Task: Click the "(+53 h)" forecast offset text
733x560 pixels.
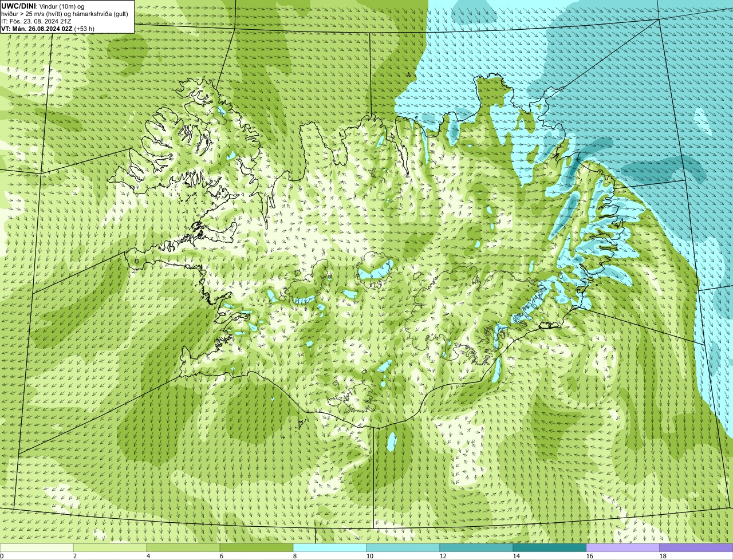Action: [x=84, y=29]
